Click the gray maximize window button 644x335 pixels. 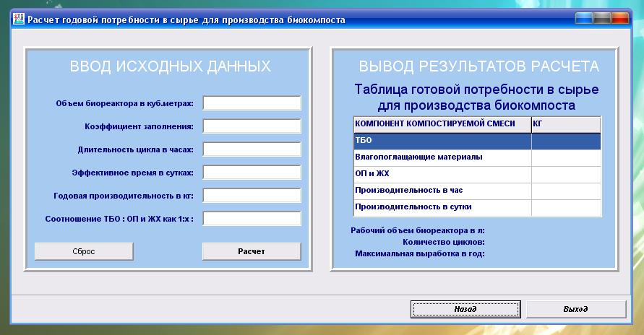601,18
